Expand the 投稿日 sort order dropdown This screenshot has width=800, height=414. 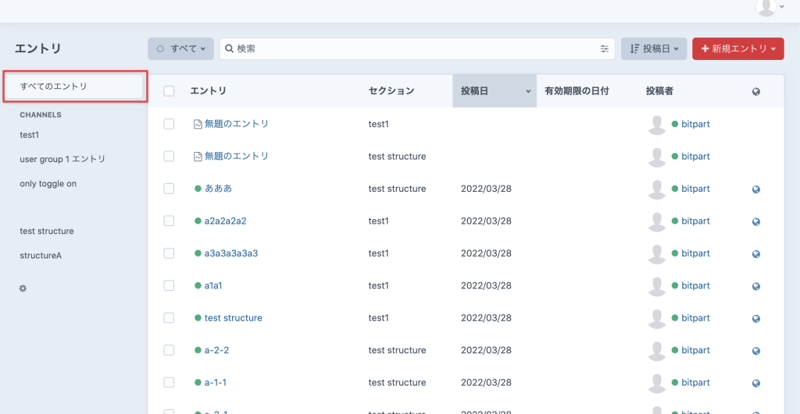[654, 48]
